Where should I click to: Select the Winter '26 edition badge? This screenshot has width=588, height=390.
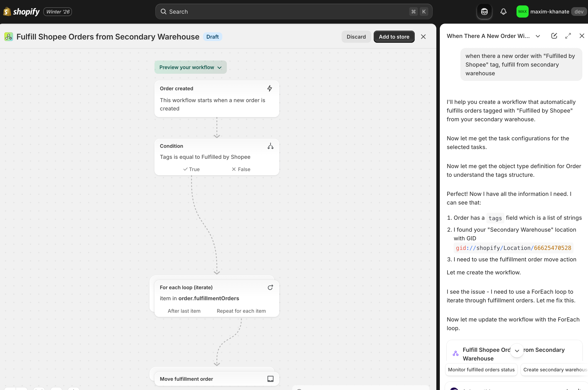[x=58, y=11]
